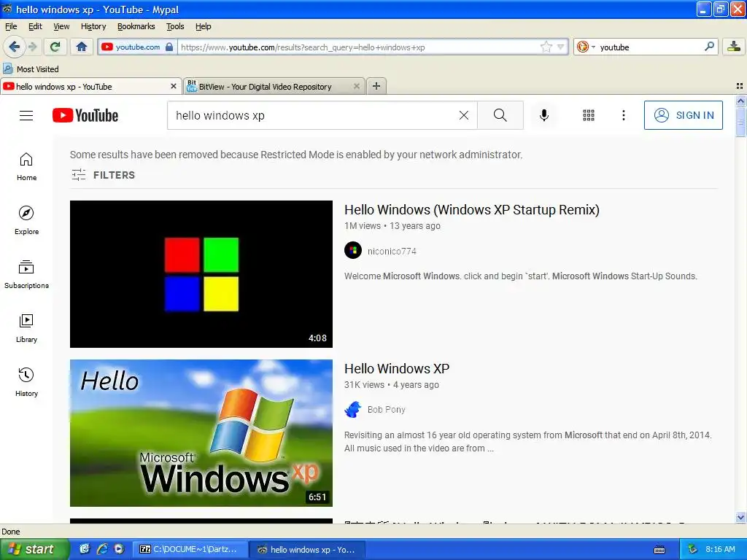The width and height of the screenshot is (747, 560).
Task: Open the downloads toolbar button
Action: pyautogui.click(x=734, y=47)
